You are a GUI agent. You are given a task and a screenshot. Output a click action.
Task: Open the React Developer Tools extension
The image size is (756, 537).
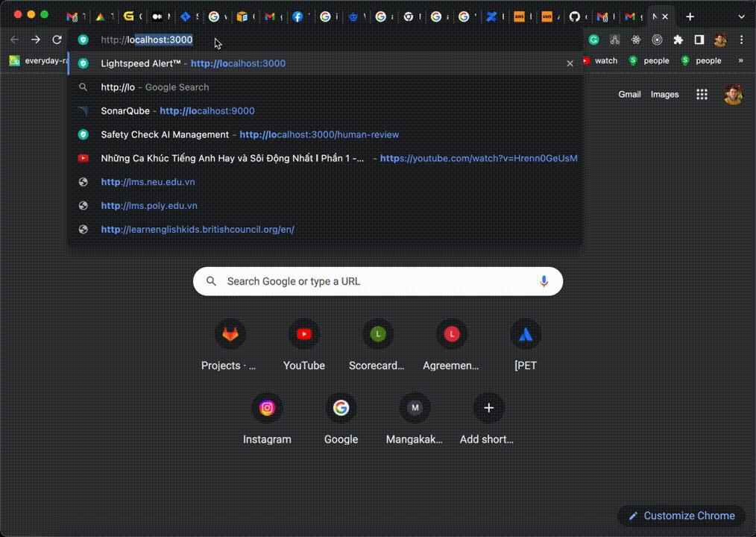[636, 40]
